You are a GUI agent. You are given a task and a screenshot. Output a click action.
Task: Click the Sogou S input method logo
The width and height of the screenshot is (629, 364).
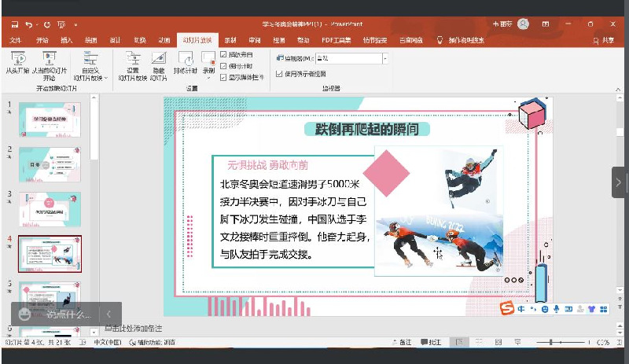pyautogui.click(x=507, y=308)
